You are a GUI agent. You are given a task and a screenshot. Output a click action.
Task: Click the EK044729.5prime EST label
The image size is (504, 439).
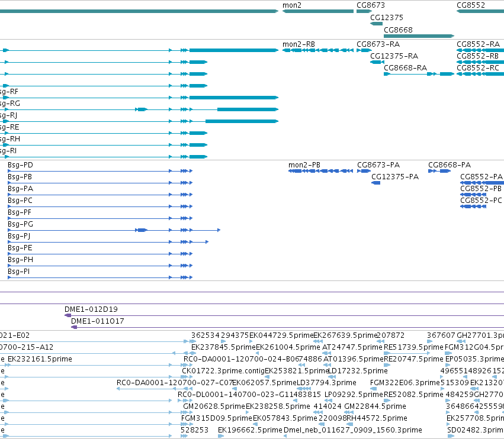pos(281,335)
